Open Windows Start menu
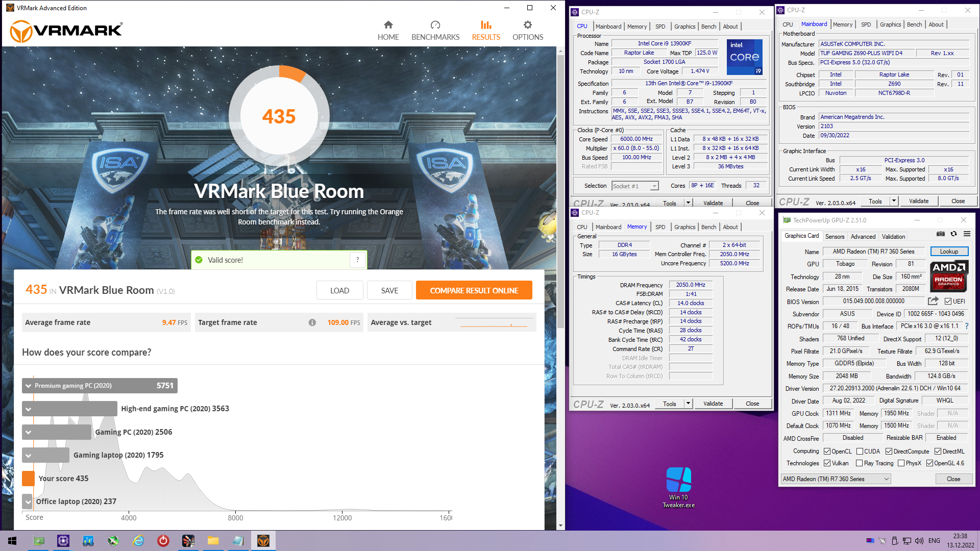 pos(12,541)
